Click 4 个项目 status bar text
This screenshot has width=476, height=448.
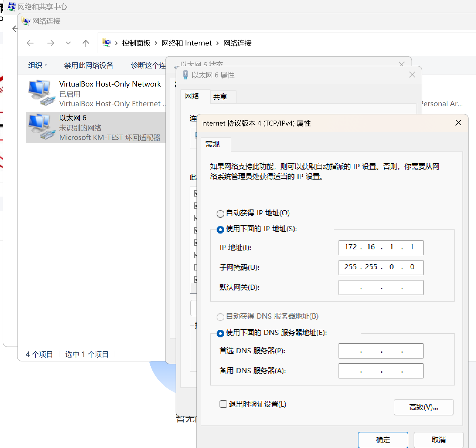tap(39, 354)
